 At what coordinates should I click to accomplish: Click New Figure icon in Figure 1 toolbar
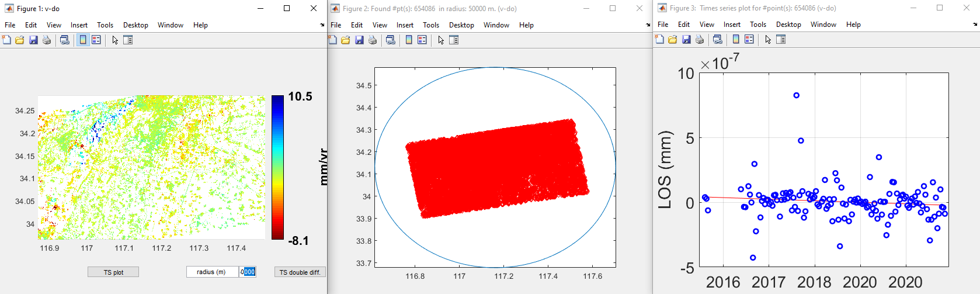click(6, 40)
